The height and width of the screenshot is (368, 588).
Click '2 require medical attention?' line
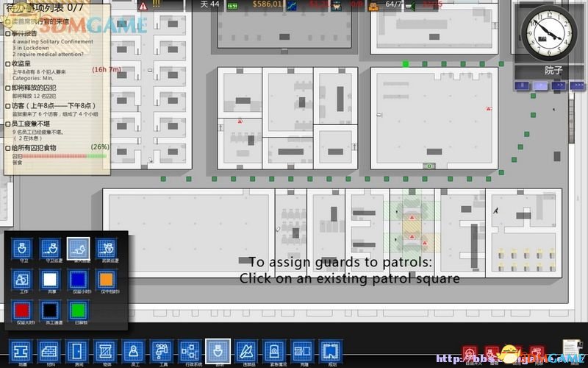(x=48, y=54)
